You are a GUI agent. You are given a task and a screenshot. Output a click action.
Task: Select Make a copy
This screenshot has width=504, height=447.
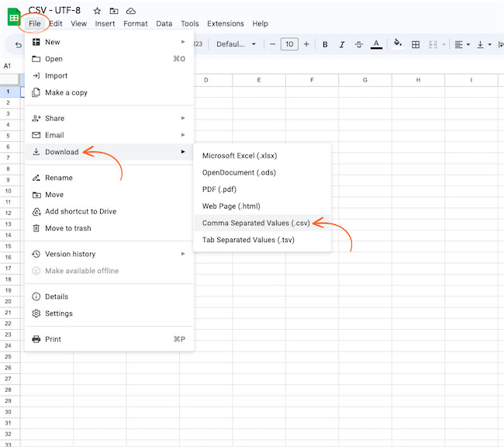pyautogui.click(x=109, y=92)
